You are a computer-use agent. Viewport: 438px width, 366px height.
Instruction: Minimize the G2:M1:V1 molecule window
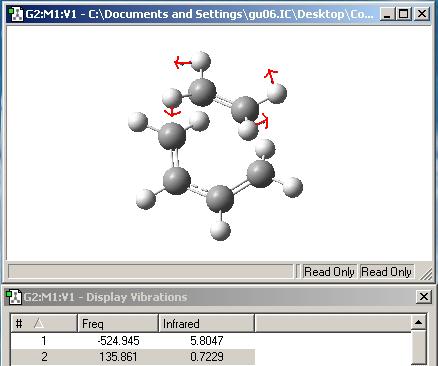tap(387, 14)
